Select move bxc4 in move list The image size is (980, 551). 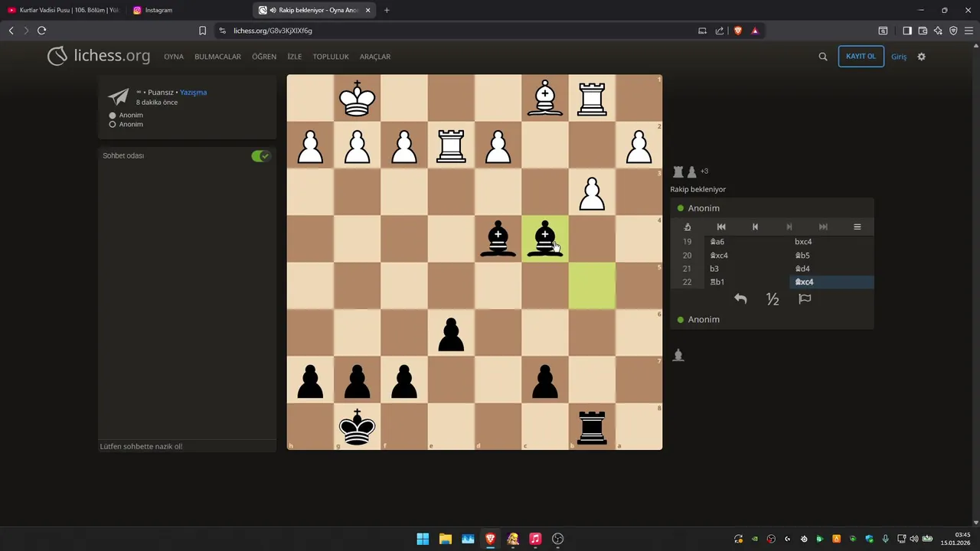click(x=831, y=242)
